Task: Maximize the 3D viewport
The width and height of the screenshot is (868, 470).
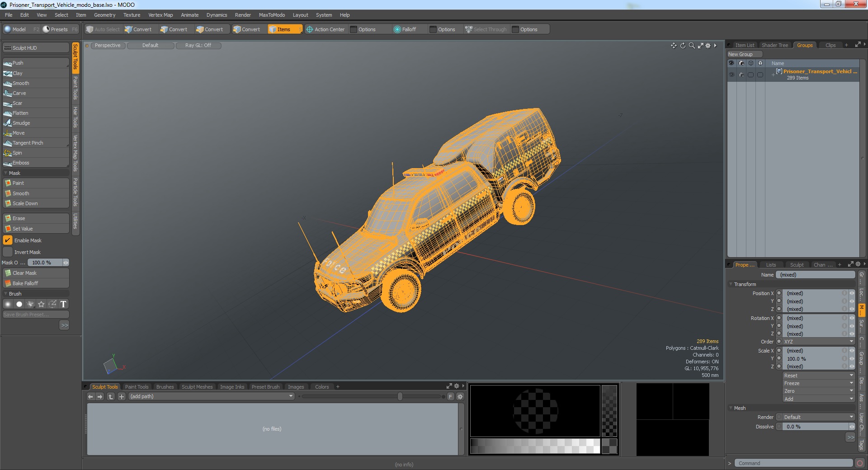Action: 700,46
